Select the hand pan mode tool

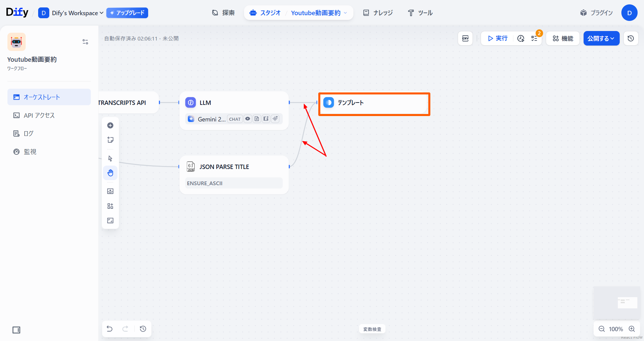tap(110, 173)
